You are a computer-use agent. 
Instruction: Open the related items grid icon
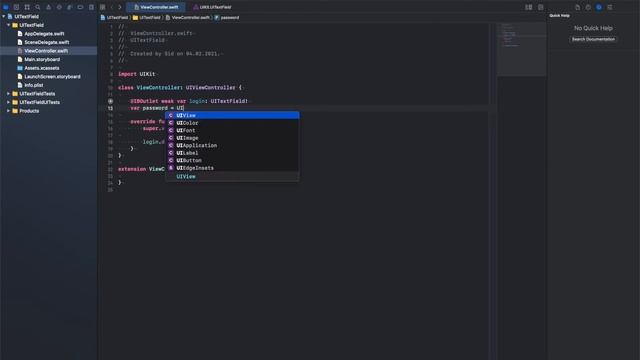point(102,7)
